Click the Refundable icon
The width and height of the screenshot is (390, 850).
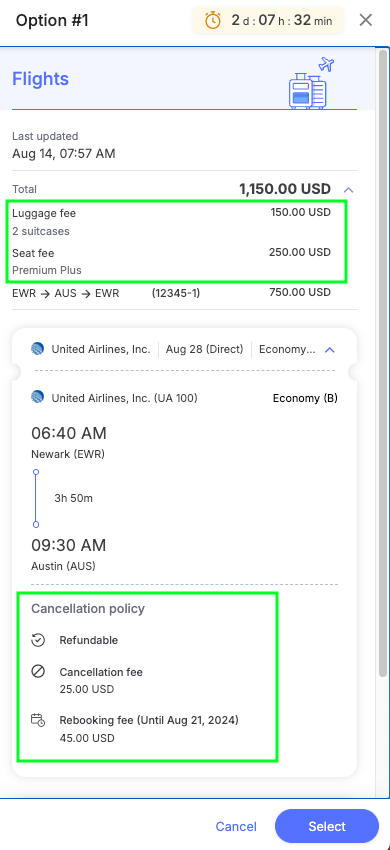coord(37,640)
